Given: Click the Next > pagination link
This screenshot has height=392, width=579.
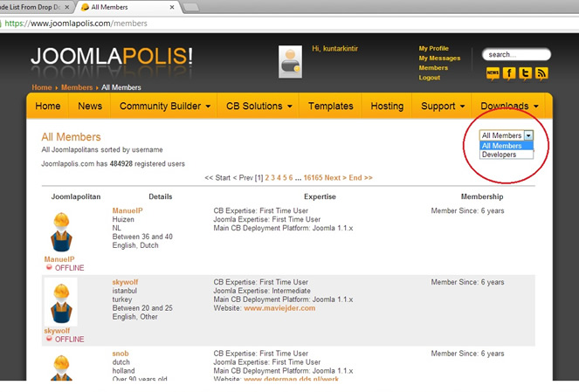Looking at the screenshot, I should click(x=335, y=178).
